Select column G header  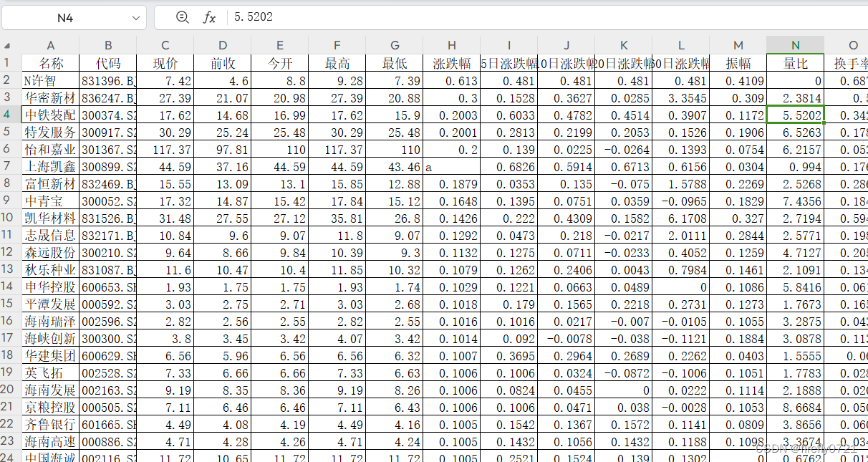click(x=395, y=44)
